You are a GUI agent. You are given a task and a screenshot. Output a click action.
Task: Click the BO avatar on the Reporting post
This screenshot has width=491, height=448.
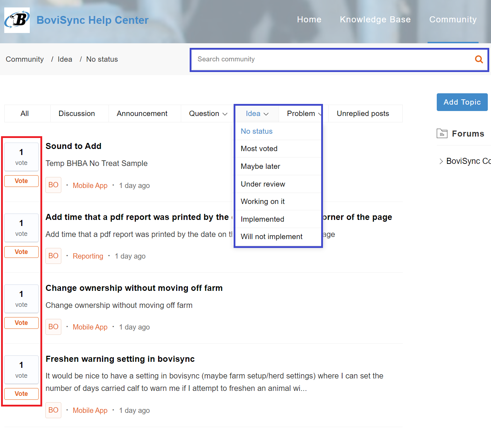pyautogui.click(x=54, y=256)
